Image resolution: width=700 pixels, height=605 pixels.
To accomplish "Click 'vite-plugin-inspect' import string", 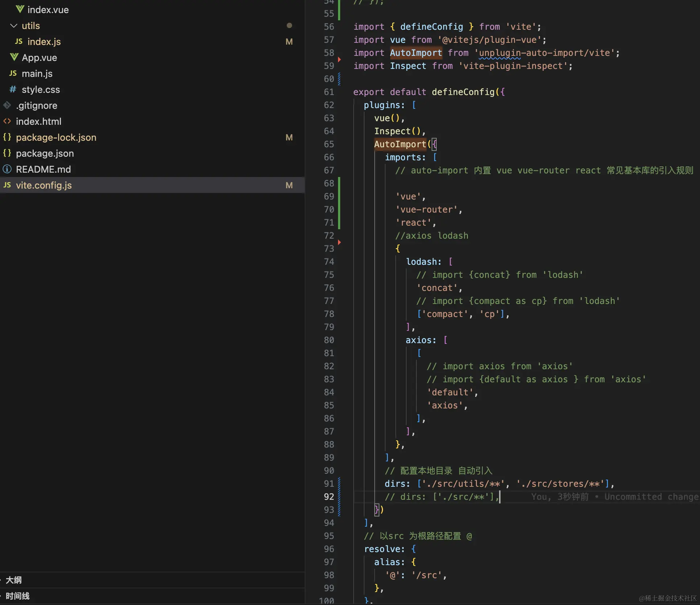I will click(513, 66).
